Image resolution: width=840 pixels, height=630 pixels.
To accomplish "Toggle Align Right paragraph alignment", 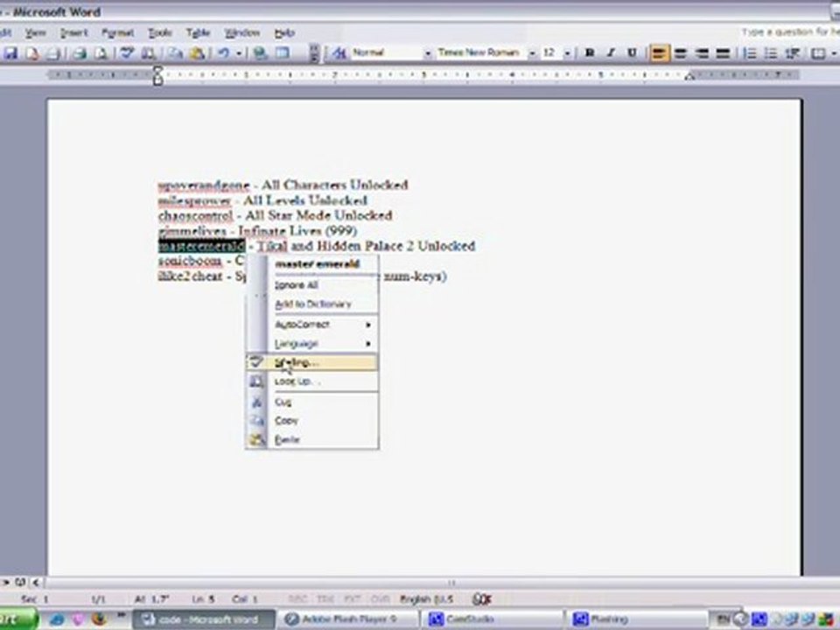I will pyautogui.click(x=702, y=53).
